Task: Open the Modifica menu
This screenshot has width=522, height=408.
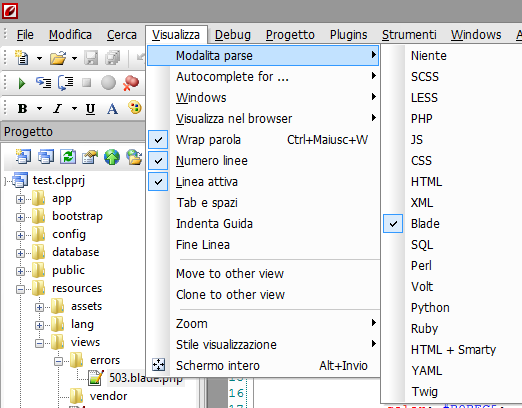Action: [x=70, y=35]
